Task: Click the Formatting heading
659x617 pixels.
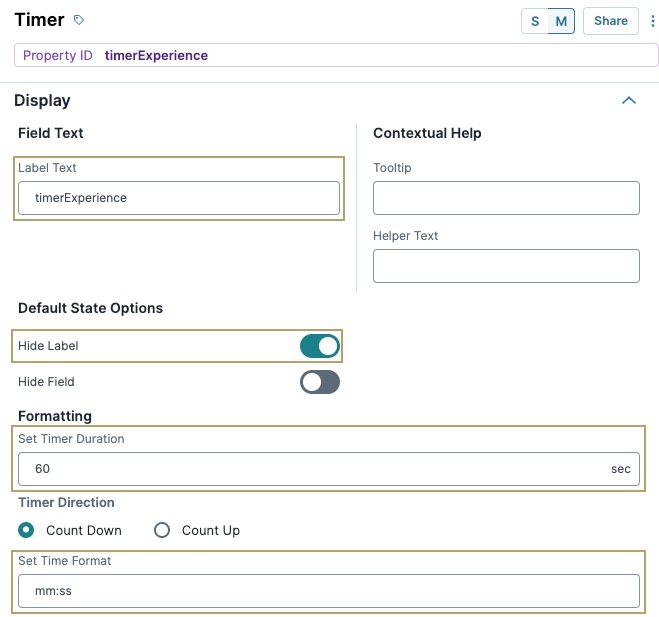Action: coord(55,416)
